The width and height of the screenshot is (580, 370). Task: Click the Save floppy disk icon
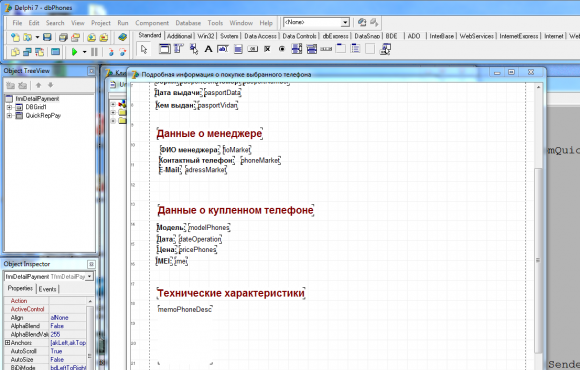click(47, 37)
